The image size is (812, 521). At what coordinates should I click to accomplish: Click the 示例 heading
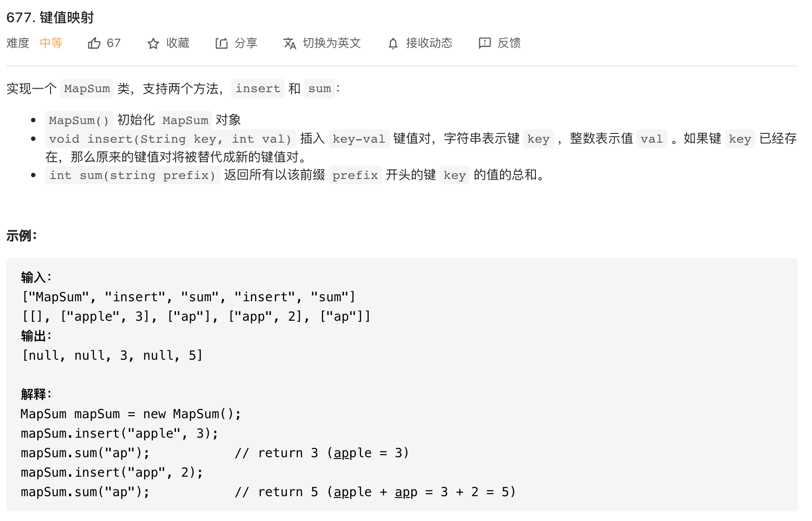tap(21, 236)
